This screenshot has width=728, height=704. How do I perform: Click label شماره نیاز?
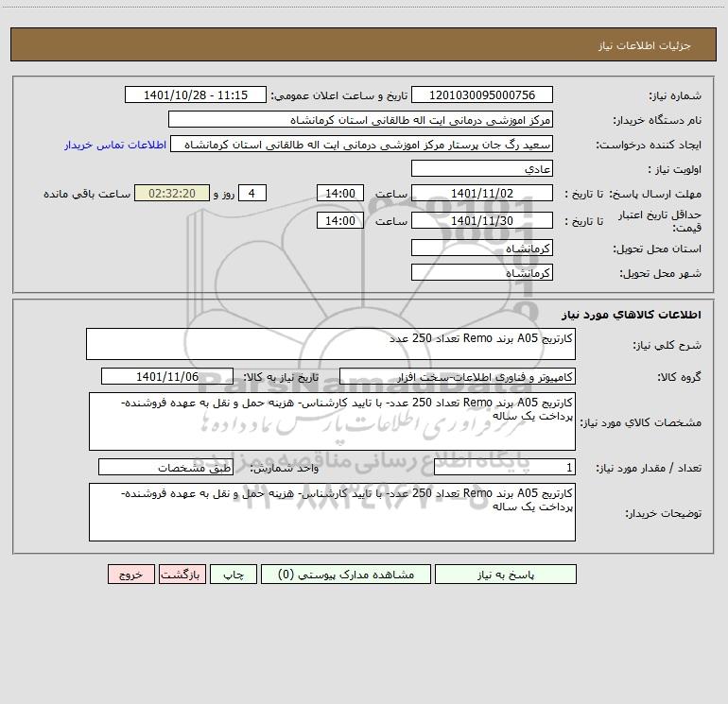[x=675, y=96]
